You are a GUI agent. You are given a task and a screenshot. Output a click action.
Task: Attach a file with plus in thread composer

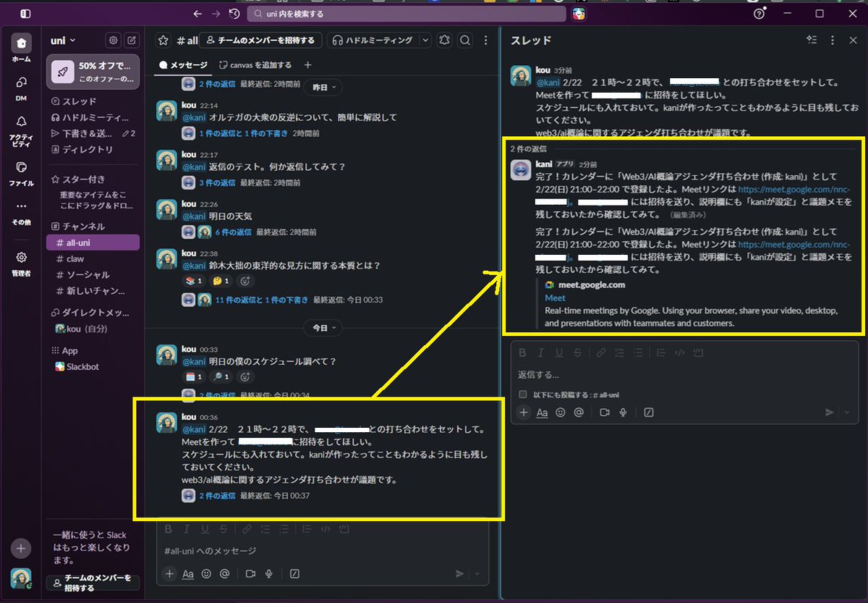[524, 412]
